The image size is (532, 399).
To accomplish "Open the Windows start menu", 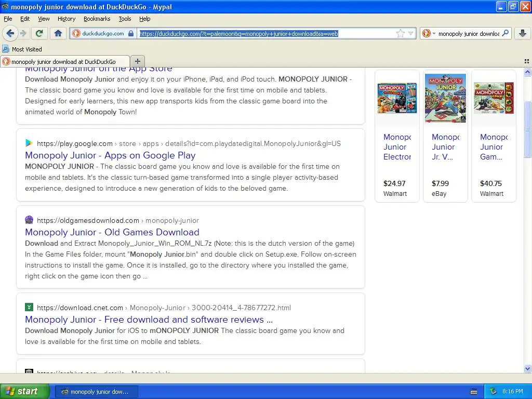I will tap(24, 391).
